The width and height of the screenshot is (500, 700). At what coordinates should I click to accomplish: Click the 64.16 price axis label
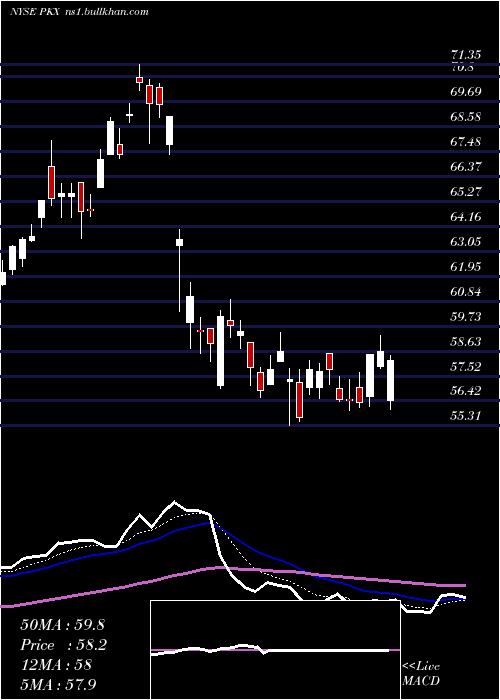click(466, 217)
